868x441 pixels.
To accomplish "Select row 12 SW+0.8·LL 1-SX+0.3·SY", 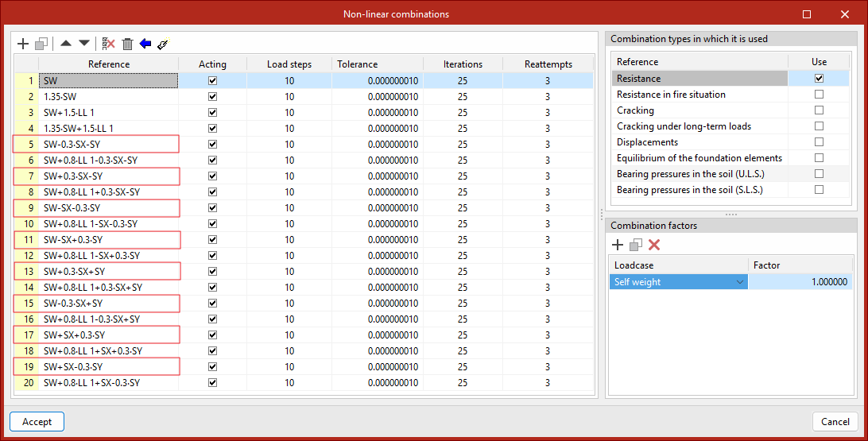I will click(x=108, y=256).
